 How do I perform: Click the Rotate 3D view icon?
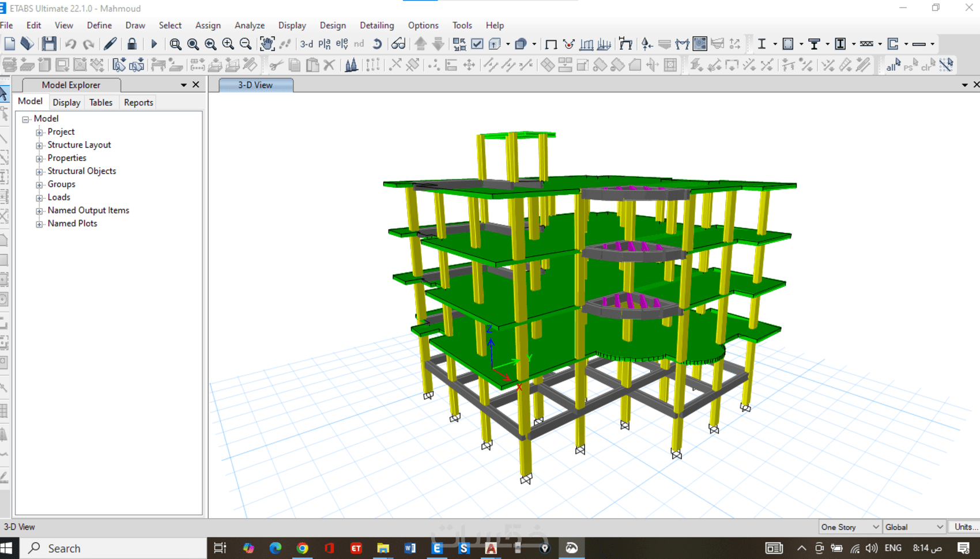pyautogui.click(x=377, y=44)
